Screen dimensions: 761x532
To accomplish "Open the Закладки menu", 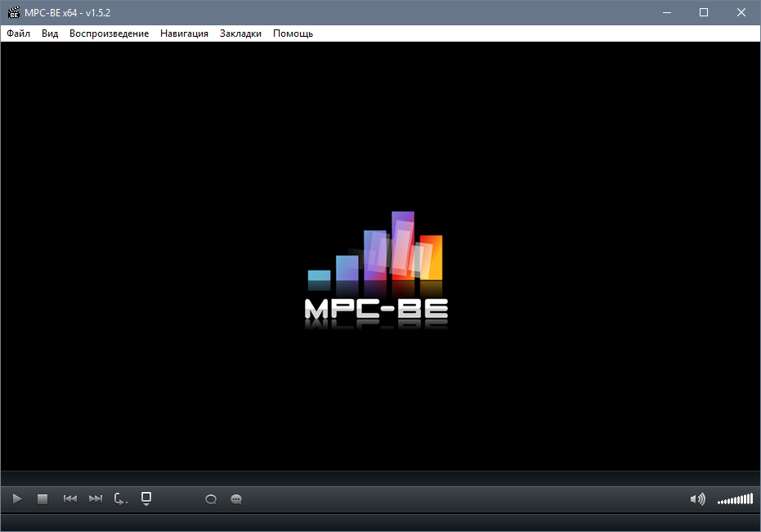I will click(240, 34).
